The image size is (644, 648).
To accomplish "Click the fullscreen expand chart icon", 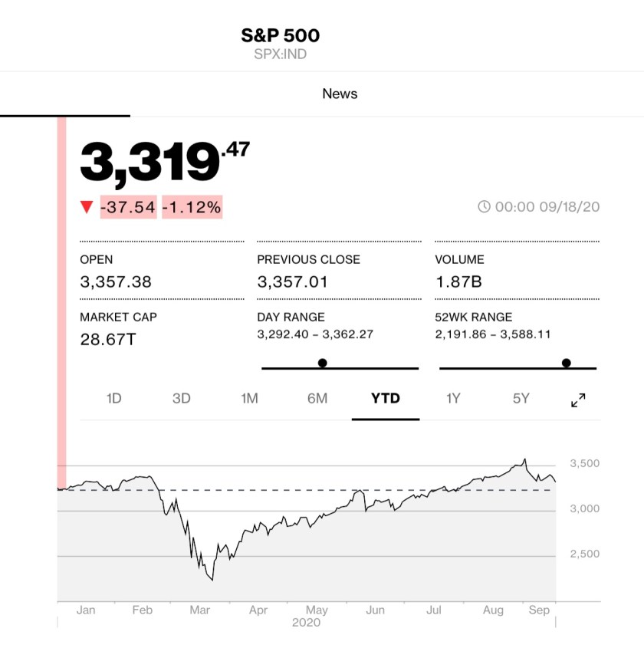I will click(x=578, y=400).
